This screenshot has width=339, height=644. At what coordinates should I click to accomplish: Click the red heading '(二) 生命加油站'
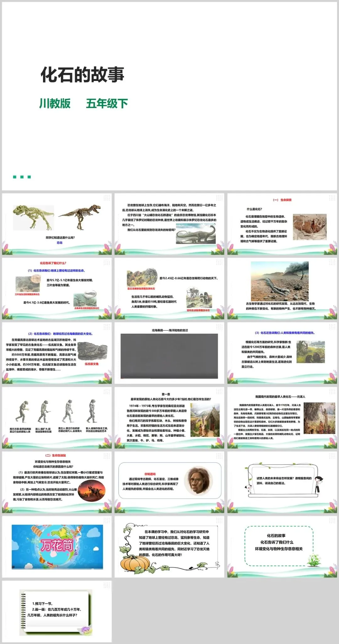pyautogui.click(x=56, y=455)
